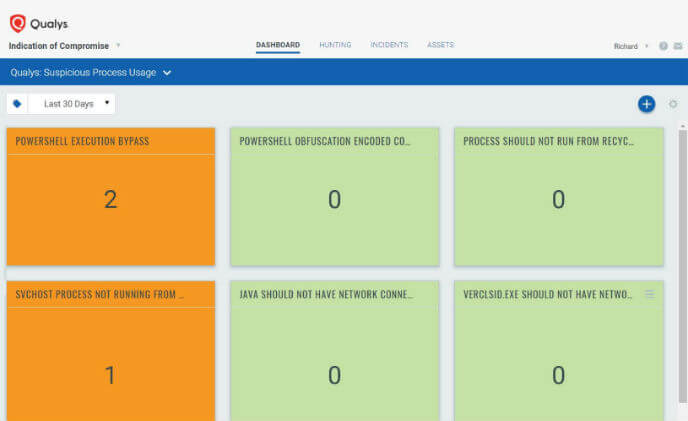Click the 0 count in Recycle process widget
688x421 pixels.
558,199
